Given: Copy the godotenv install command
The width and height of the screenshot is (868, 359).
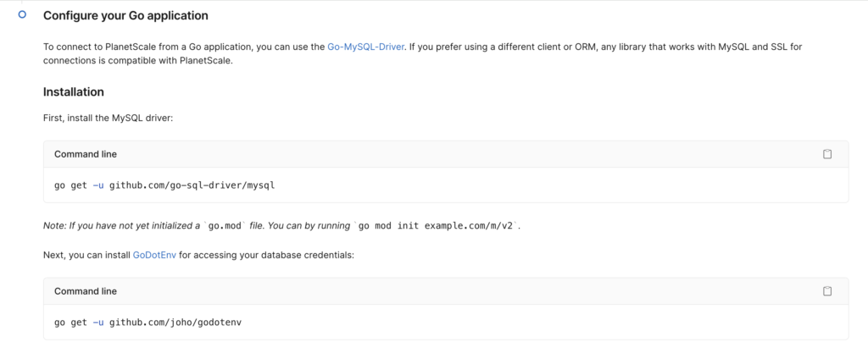Looking at the screenshot, I should [x=827, y=291].
